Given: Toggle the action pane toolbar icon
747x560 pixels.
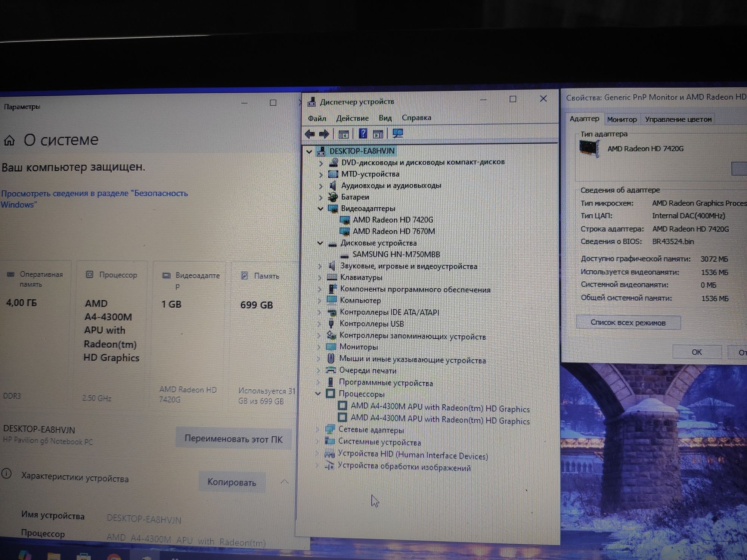Looking at the screenshot, I should [x=378, y=134].
